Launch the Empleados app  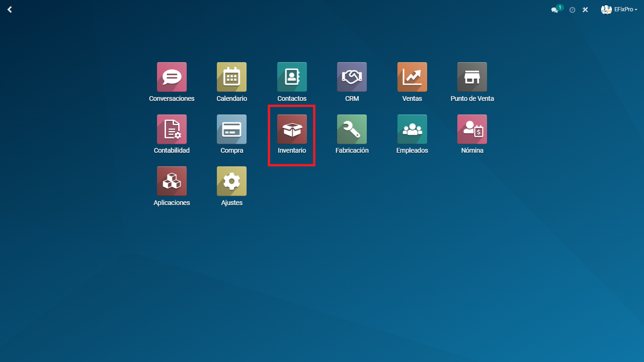412,129
